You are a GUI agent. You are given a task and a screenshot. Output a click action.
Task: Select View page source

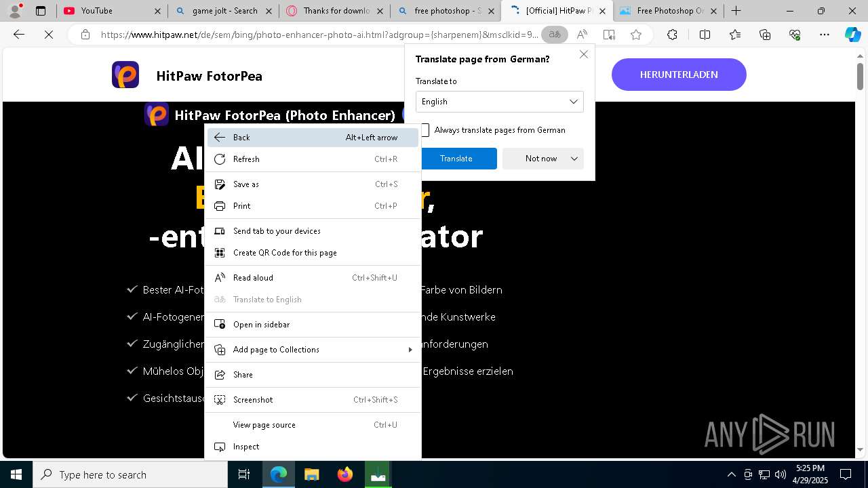(x=313, y=425)
